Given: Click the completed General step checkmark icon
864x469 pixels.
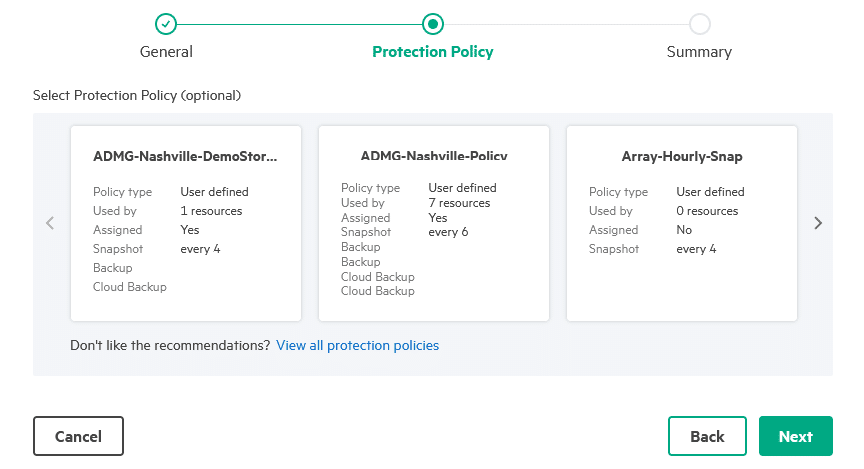Looking at the screenshot, I should click(166, 24).
